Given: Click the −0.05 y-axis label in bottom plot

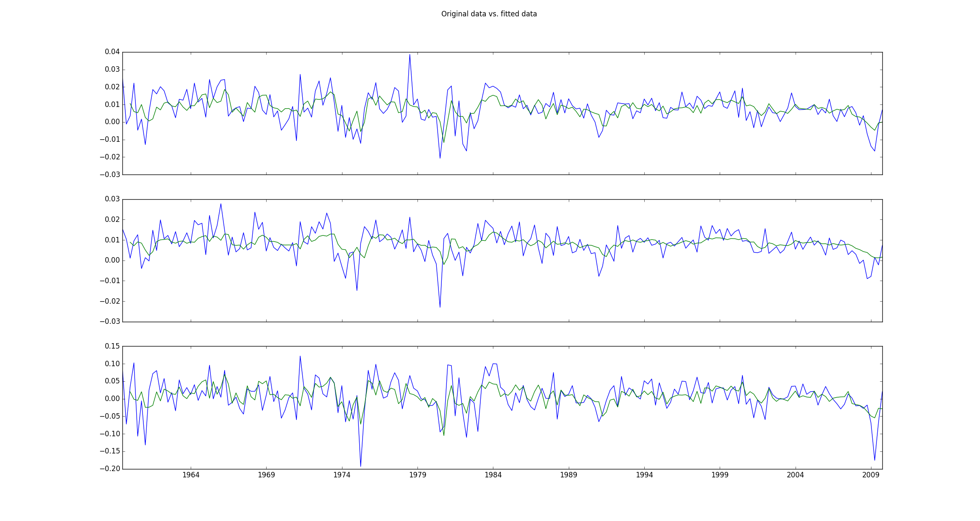Looking at the screenshot, I should 110,416.
